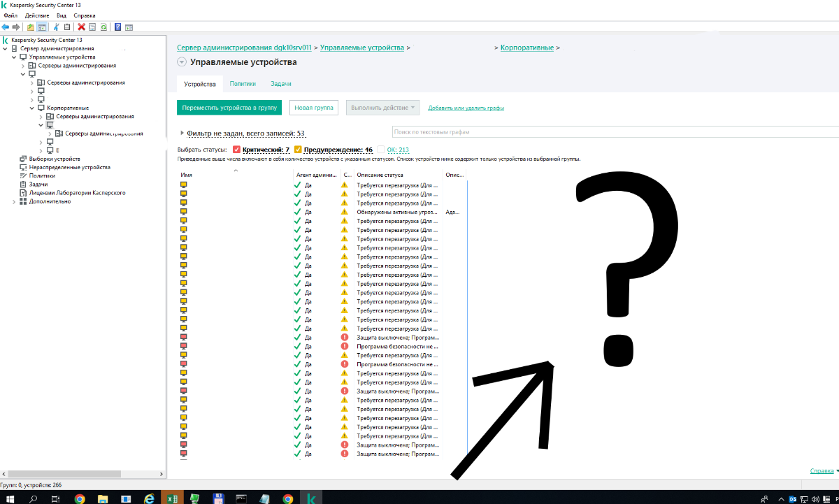Click the Back arrow in the toolbar
Image resolution: width=839 pixels, height=504 pixels.
coord(6,27)
